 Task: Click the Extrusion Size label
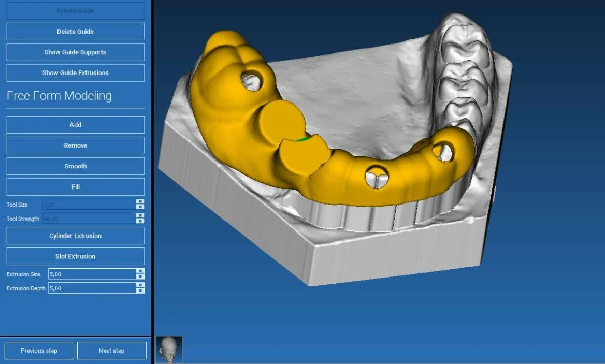23,274
